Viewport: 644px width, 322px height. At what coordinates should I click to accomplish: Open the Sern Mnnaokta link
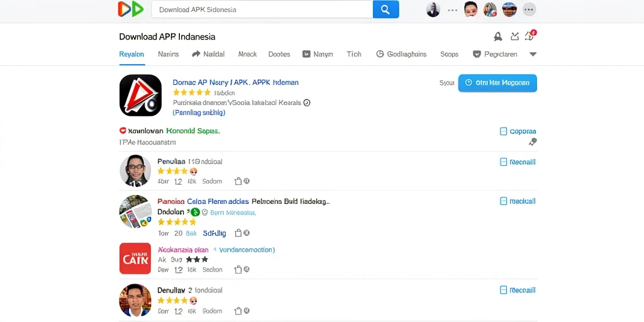click(233, 213)
